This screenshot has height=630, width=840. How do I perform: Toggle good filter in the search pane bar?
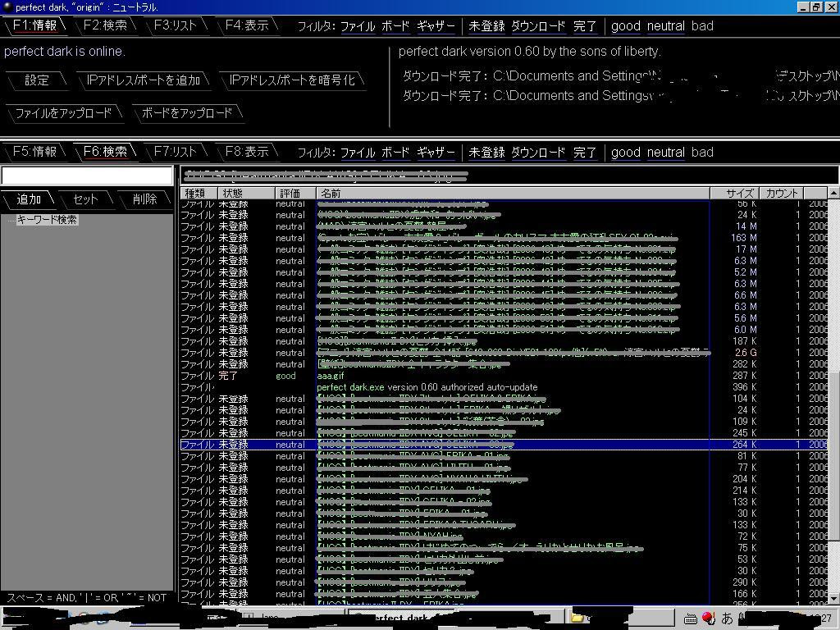626,153
